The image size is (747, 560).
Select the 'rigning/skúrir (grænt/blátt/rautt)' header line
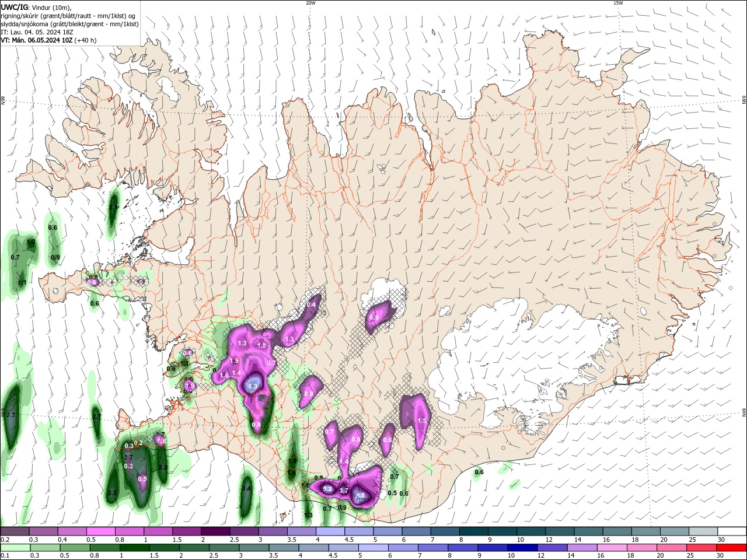tap(68, 16)
